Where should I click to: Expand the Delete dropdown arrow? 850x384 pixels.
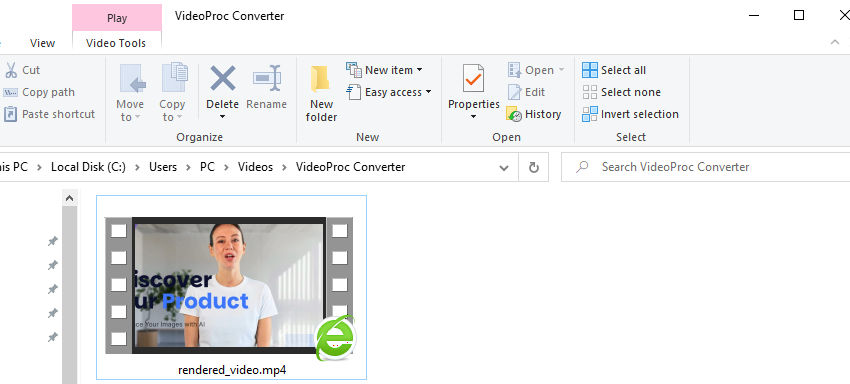222,117
